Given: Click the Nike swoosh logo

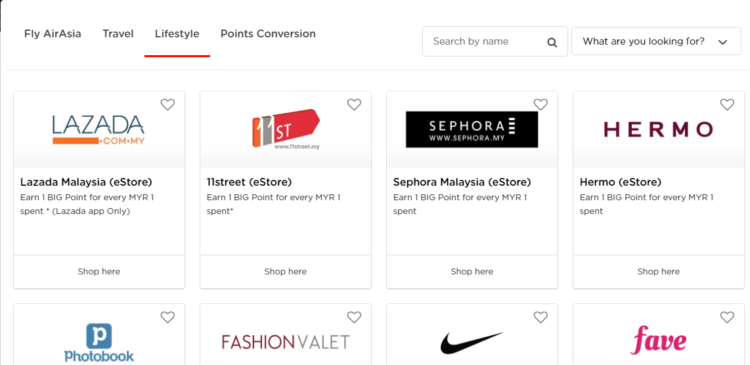Looking at the screenshot, I should pyautogui.click(x=472, y=343).
